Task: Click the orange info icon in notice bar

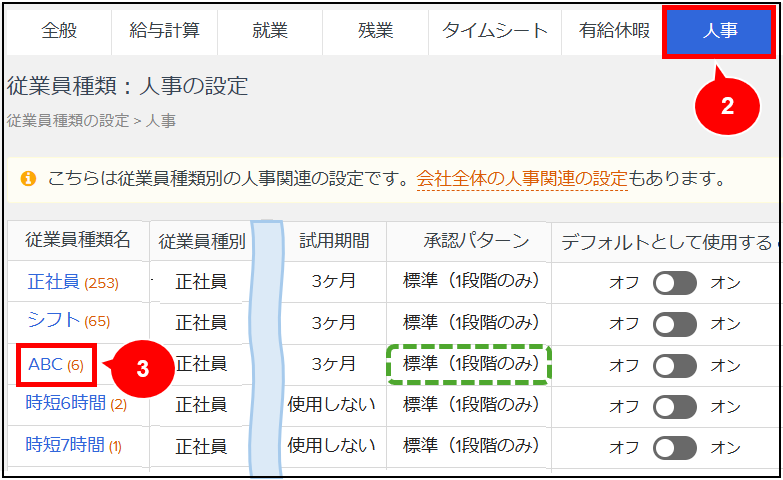Action: pyautogui.click(x=28, y=180)
